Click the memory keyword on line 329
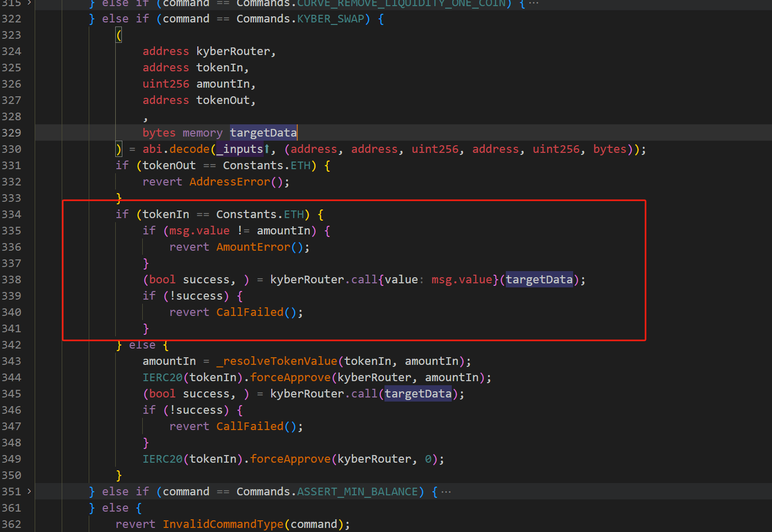Image resolution: width=772 pixels, height=532 pixels. point(202,133)
